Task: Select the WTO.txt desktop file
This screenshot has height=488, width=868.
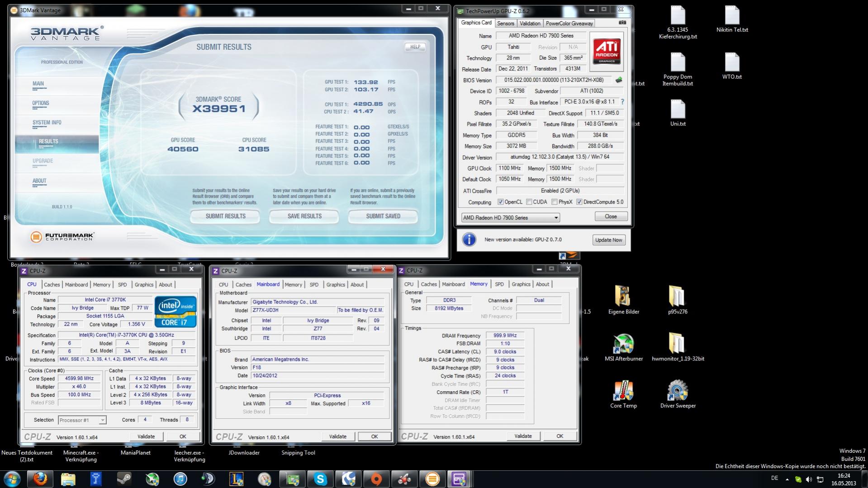Action: (732, 66)
